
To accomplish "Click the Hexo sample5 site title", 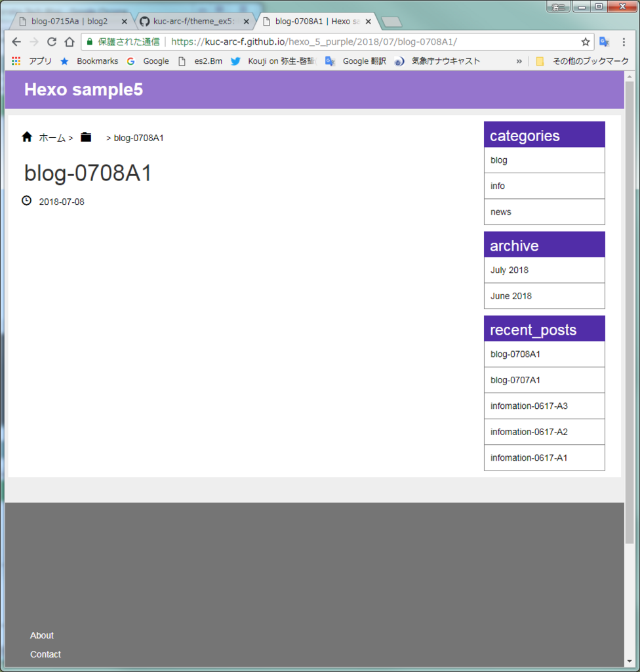I will [83, 89].
